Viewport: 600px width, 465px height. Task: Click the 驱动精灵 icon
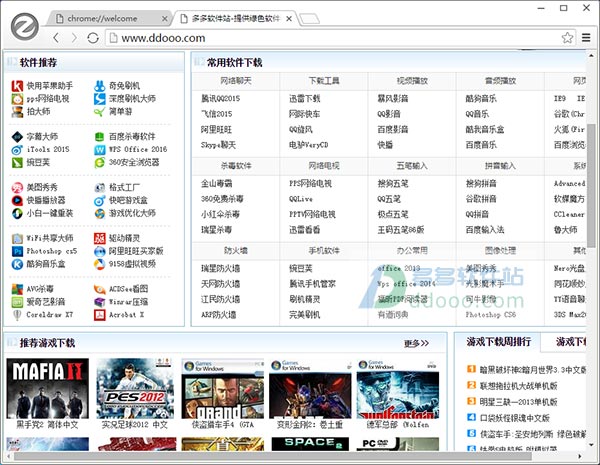tap(99, 238)
